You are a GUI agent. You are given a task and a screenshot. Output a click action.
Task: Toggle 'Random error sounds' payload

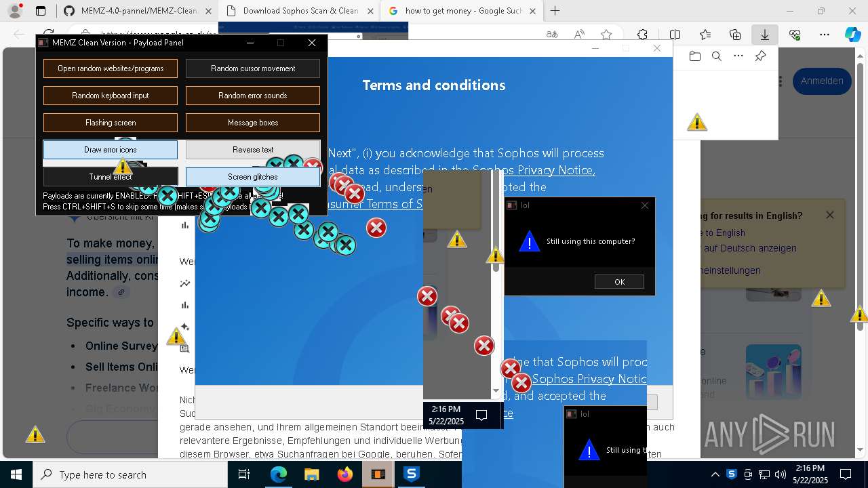coord(253,96)
